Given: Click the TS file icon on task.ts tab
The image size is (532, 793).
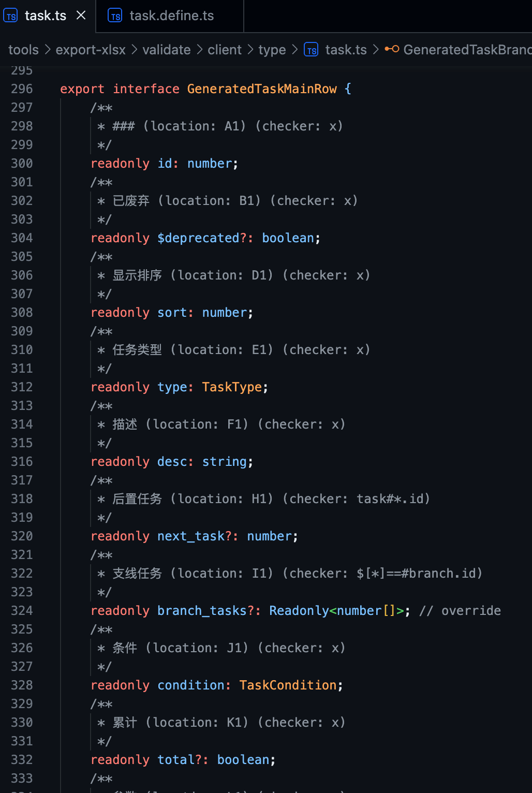Looking at the screenshot, I should [11, 16].
